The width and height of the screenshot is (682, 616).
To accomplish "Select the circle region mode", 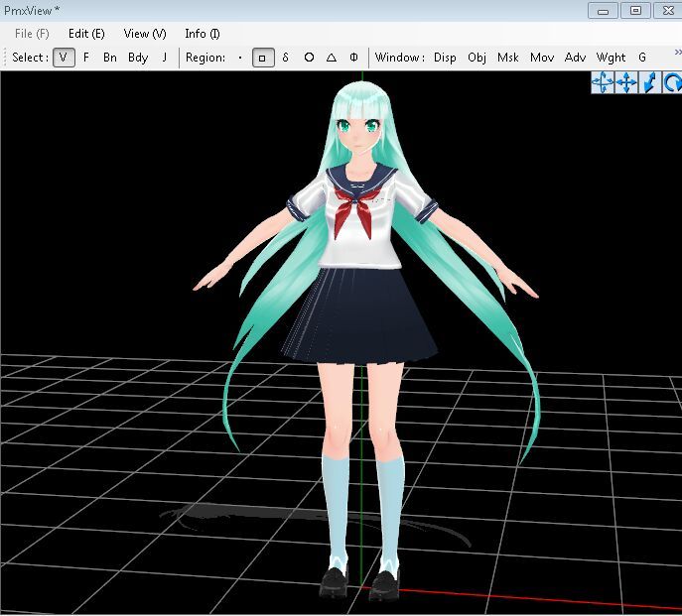I will (309, 58).
